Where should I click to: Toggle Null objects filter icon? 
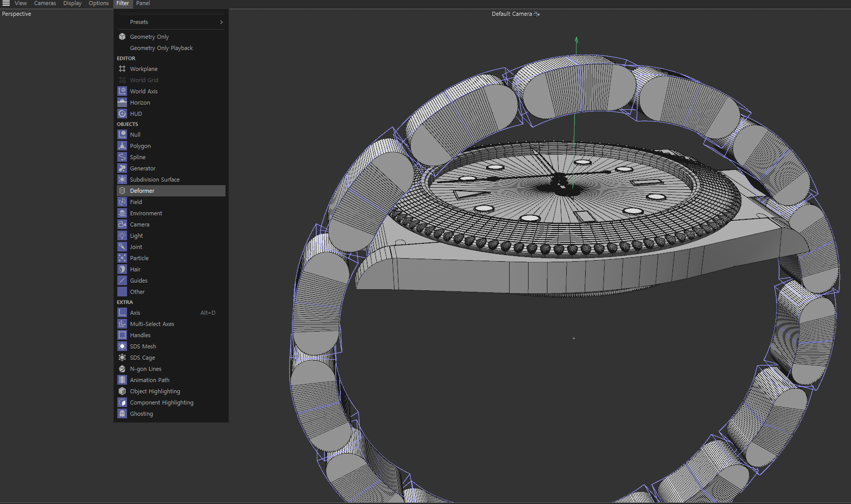pyautogui.click(x=122, y=135)
